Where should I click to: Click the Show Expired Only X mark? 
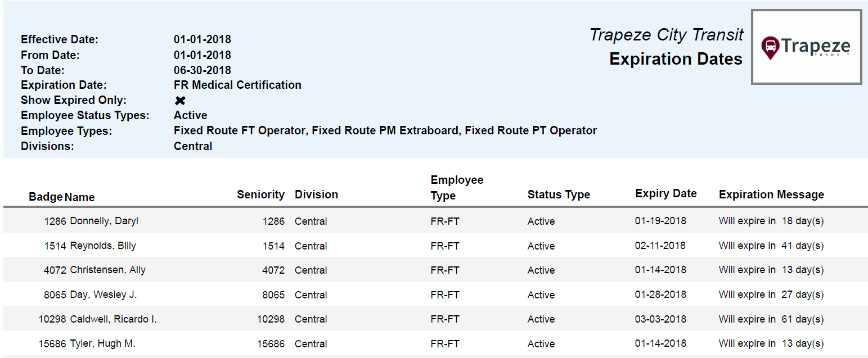coord(180,101)
